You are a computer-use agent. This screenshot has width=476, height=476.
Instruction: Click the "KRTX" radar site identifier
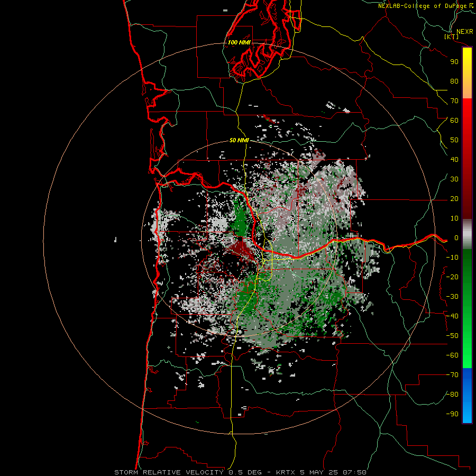(286, 472)
